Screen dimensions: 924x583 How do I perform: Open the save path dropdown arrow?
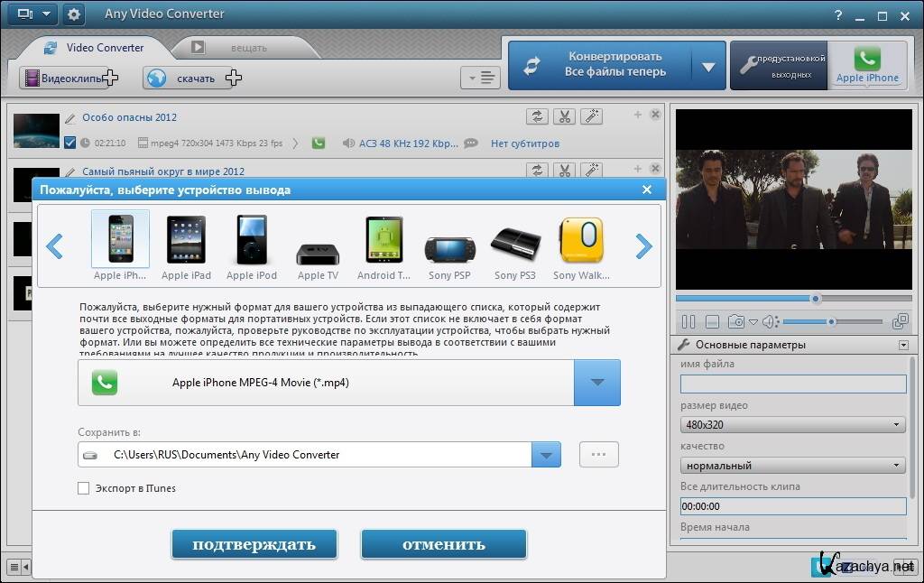546,455
